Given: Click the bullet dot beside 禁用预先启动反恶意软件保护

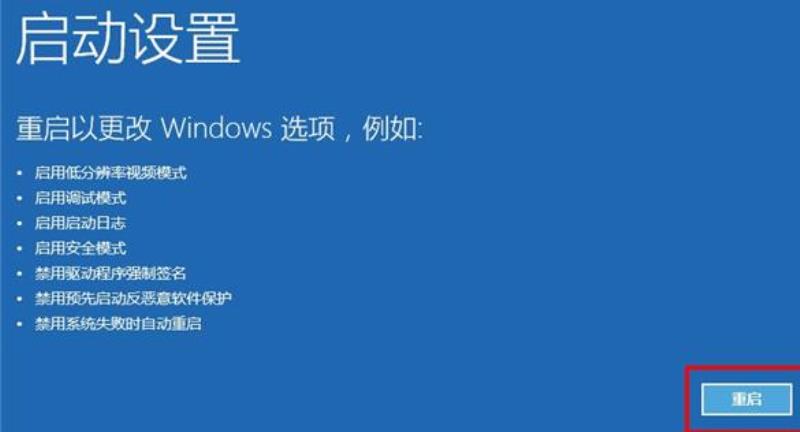Looking at the screenshot, I should tap(19, 299).
